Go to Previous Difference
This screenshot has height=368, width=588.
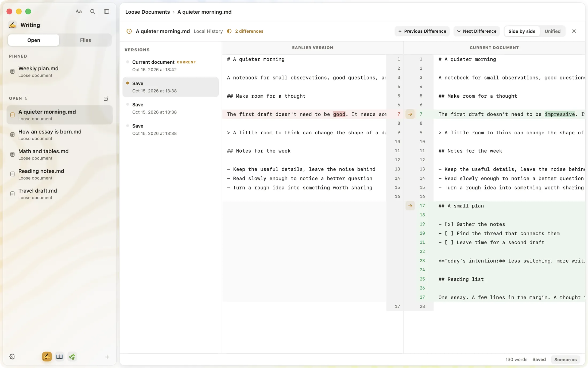pyautogui.click(x=422, y=31)
